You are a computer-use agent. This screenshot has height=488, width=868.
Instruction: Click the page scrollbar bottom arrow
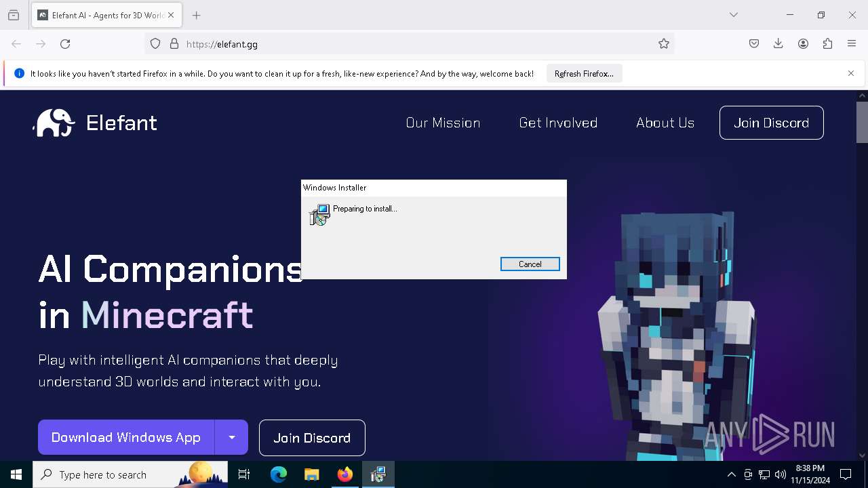[x=862, y=455]
